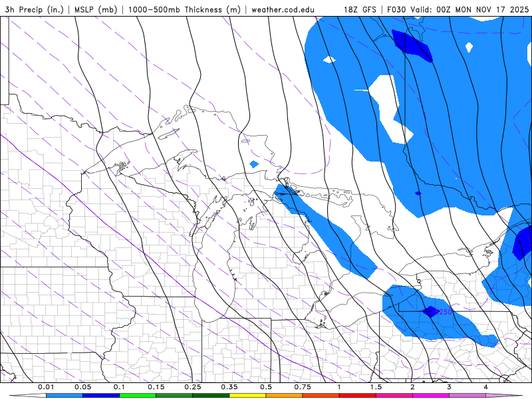
Task: Click the 0.05 legend value
Action: click(x=82, y=387)
